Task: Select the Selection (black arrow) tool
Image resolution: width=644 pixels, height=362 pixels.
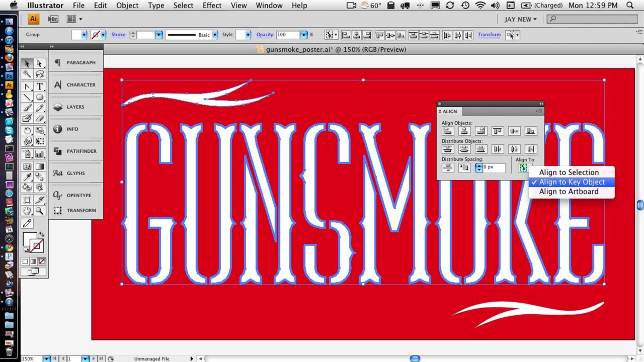Action: pos(27,64)
